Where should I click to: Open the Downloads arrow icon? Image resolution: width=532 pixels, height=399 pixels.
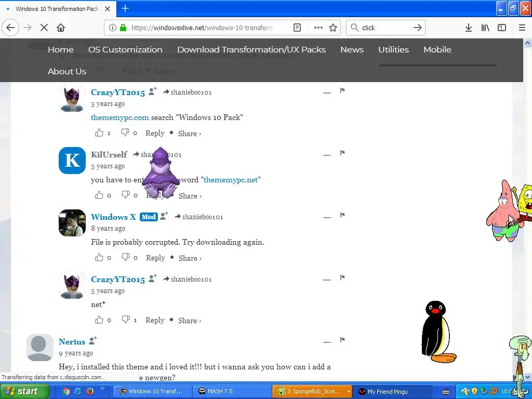[468, 28]
